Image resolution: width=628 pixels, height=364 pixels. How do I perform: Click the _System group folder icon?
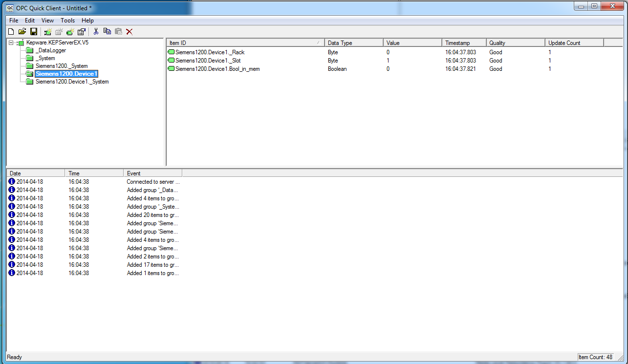[30, 58]
